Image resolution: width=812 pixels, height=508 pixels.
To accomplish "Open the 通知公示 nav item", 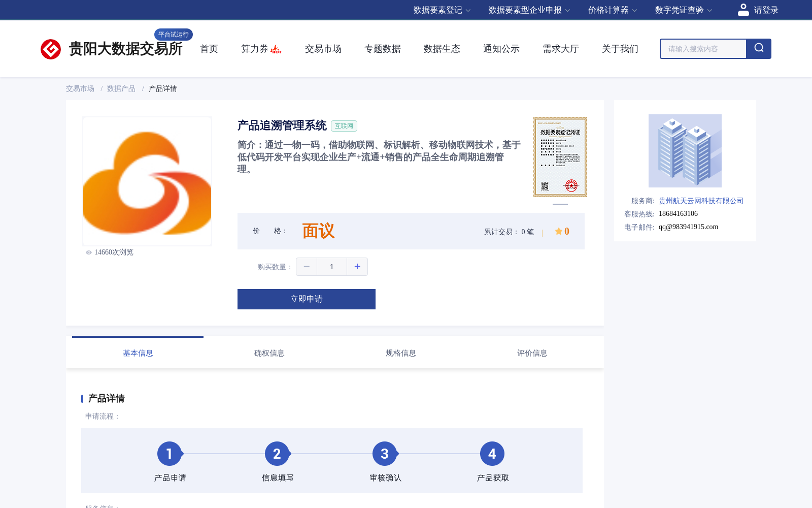I will click(x=501, y=49).
